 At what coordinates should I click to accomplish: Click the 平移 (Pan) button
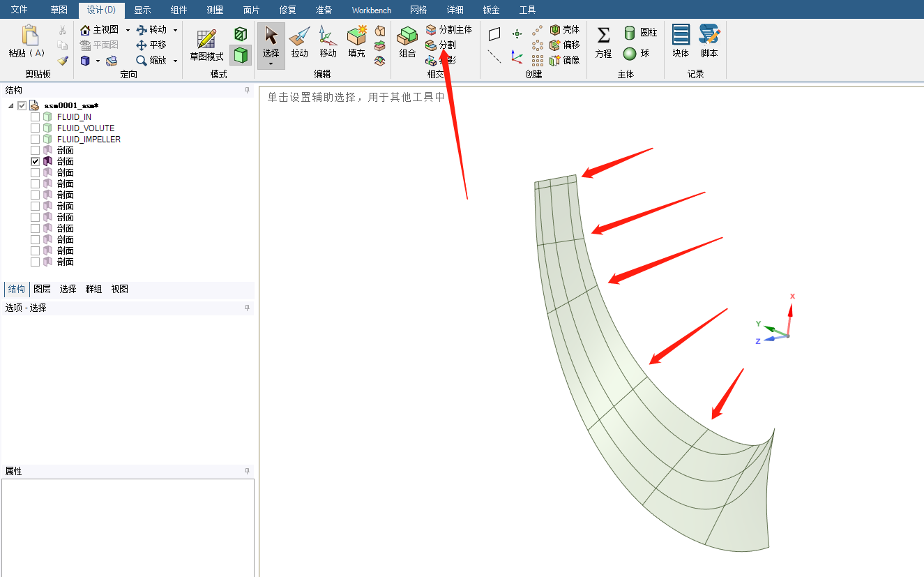(151, 45)
